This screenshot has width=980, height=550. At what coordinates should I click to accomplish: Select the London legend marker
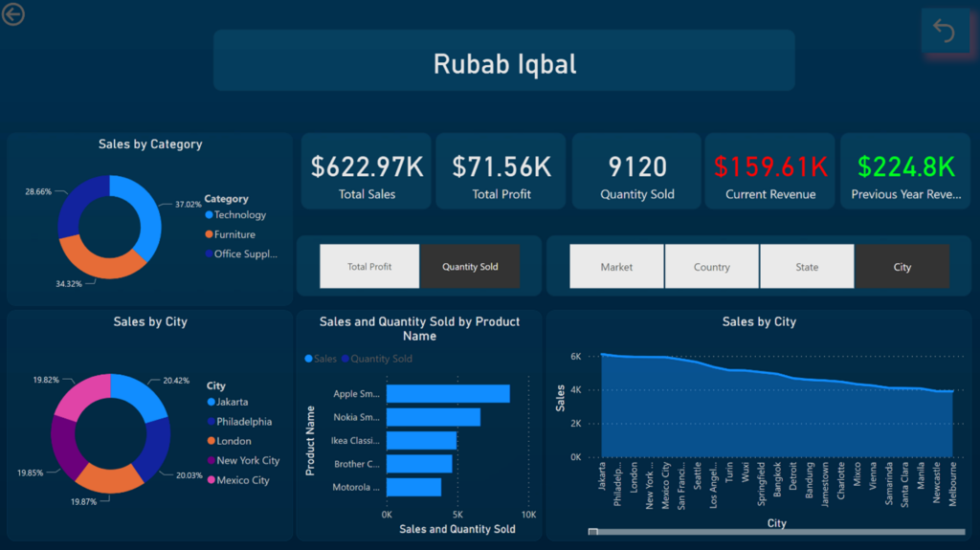pyautogui.click(x=211, y=441)
